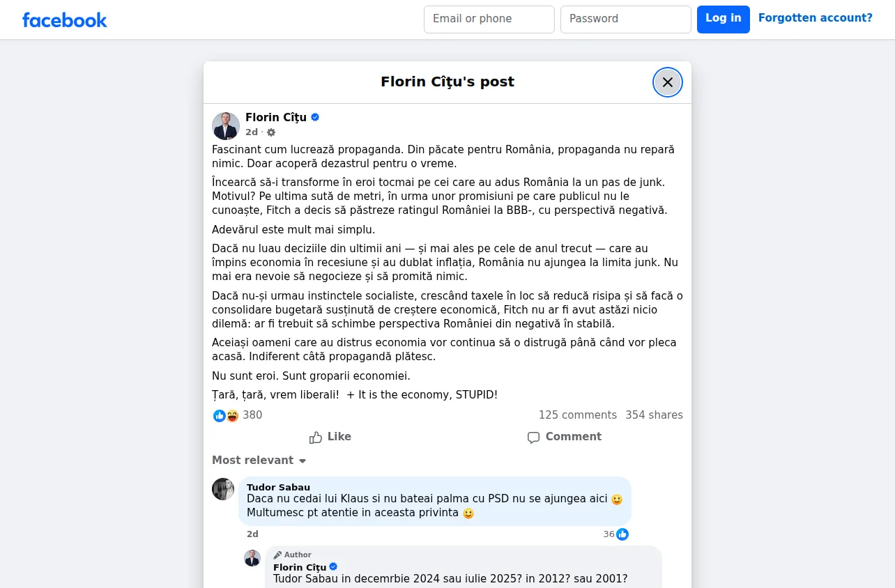895x588 pixels.
Task: Focus the Email or phone field
Action: 489,20
